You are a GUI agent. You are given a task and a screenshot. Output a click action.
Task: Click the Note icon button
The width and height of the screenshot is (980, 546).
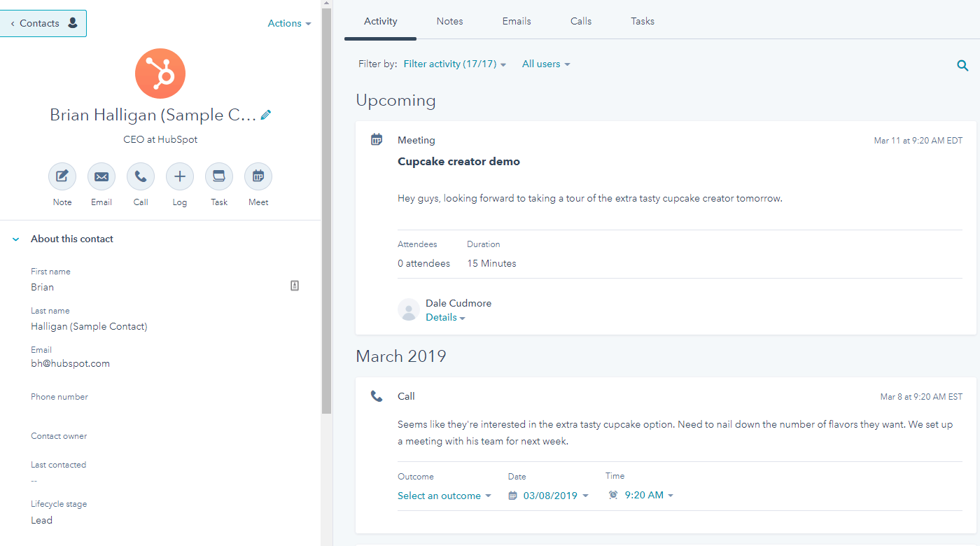pyautogui.click(x=62, y=176)
